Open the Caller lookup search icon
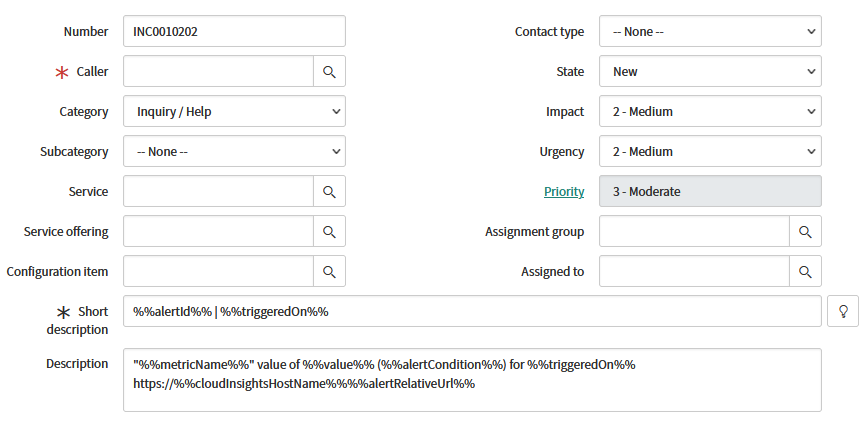The width and height of the screenshot is (864, 426). point(329,72)
